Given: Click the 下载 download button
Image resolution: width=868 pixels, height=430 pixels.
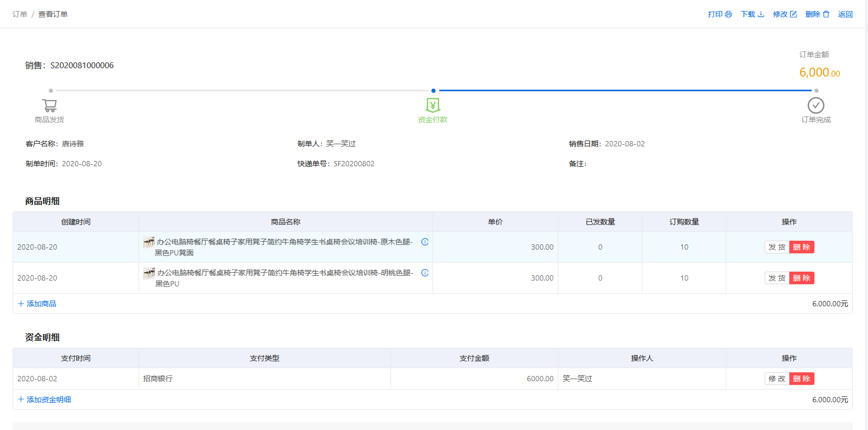Looking at the screenshot, I should point(752,14).
